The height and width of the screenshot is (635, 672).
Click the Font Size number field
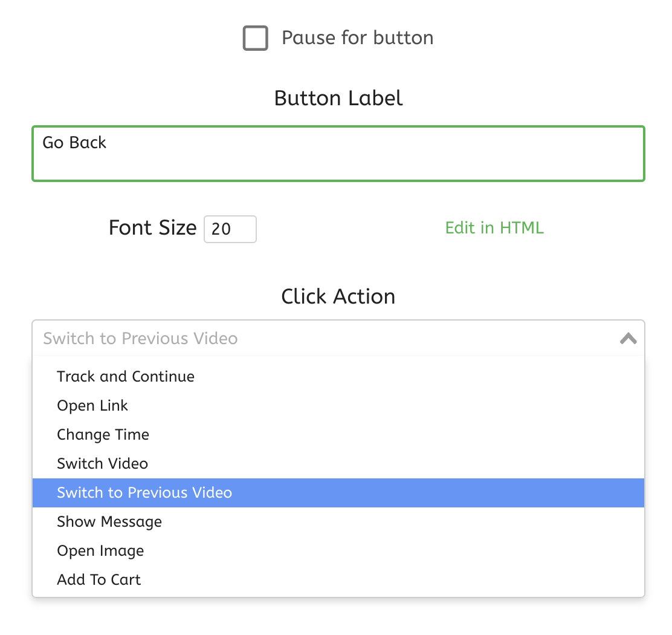230,229
